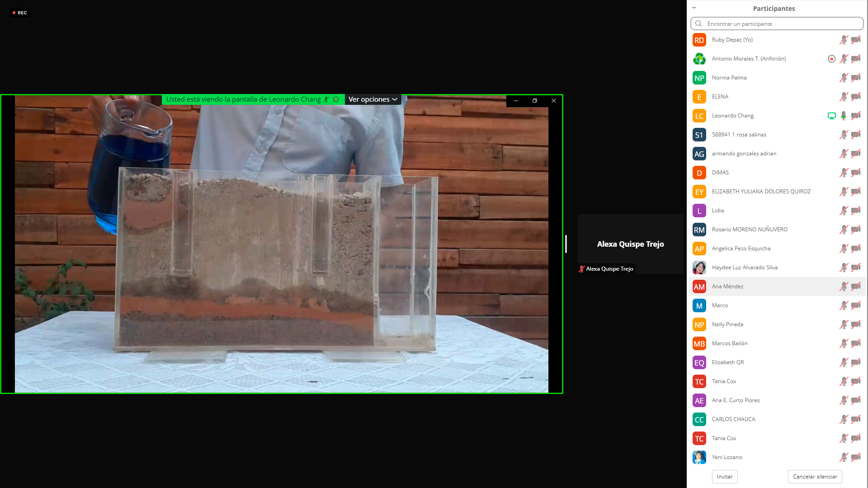Image resolution: width=868 pixels, height=488 pixels.
Task: Select CARLOS CHAUCA participant row
Action: [x=777, y=419]
